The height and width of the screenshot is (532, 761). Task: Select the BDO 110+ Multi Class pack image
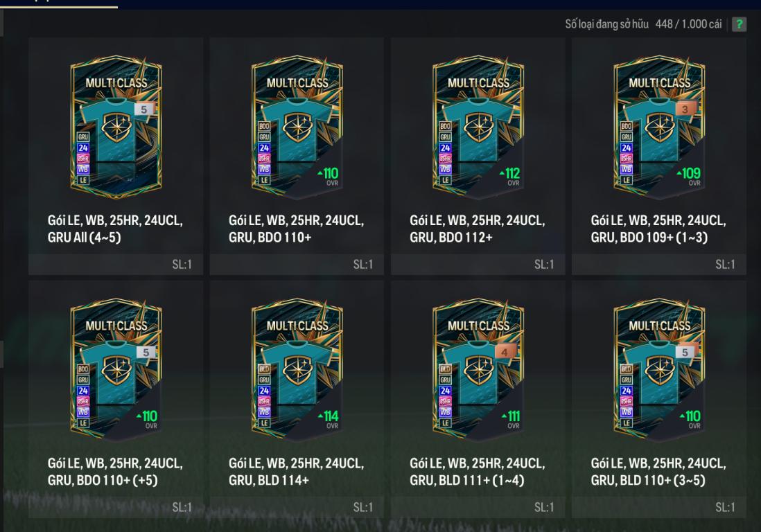[297, 127]
